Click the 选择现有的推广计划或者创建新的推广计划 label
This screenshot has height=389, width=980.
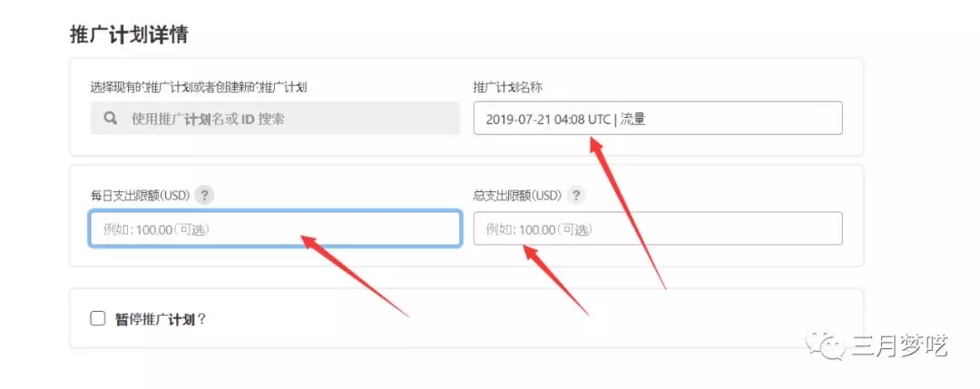tap(199, 87)
